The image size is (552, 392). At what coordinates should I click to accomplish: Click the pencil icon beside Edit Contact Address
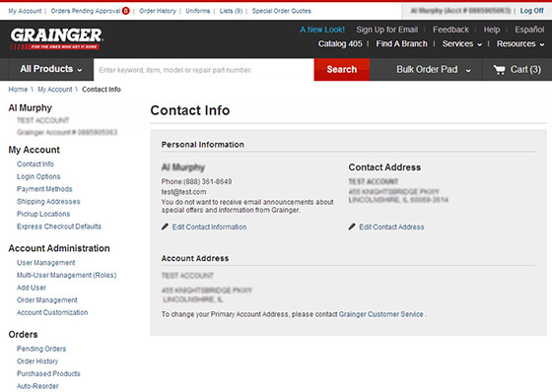pos(352,227)
